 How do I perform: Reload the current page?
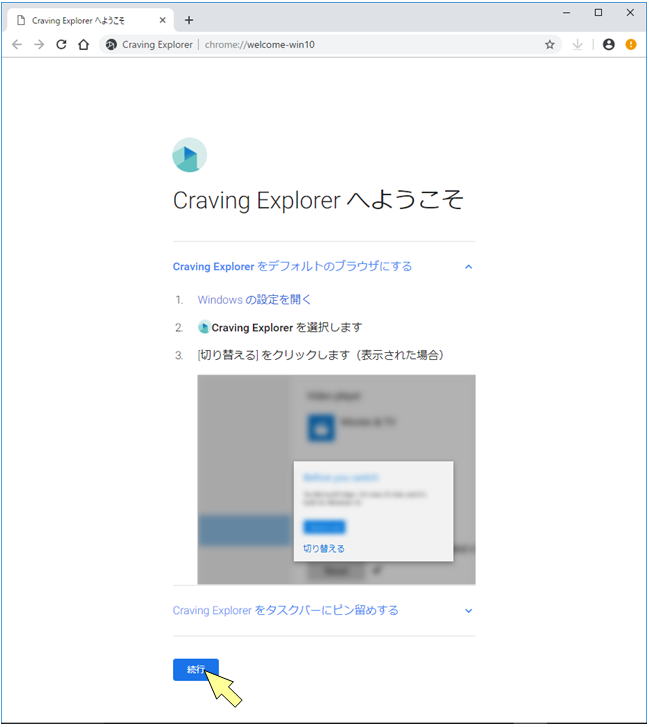click(x=61, y=45)
